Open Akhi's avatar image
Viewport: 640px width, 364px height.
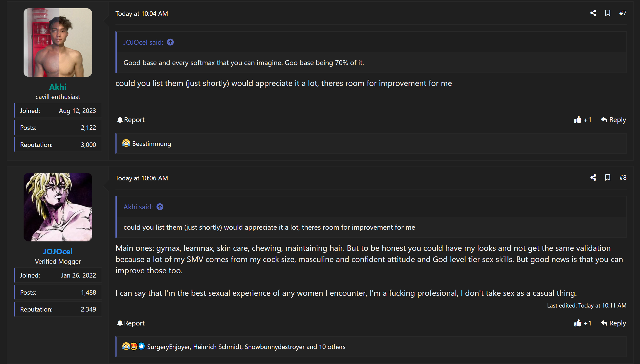pyautogui.click(x=58, y=43)
